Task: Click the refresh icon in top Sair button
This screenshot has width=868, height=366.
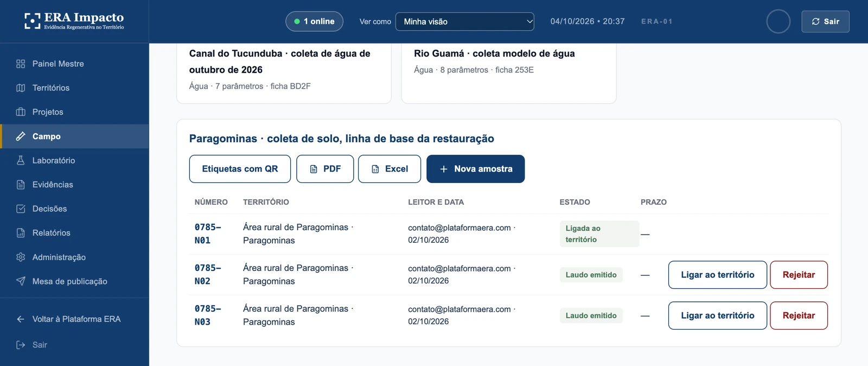Action: tap(815, 22)
